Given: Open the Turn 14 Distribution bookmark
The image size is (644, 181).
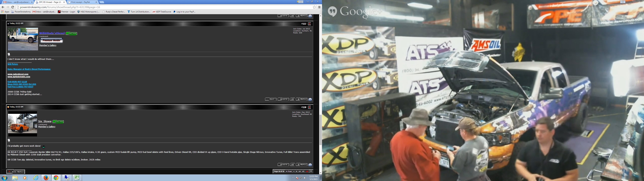Looking at the screenshot, I should pos(139,12).
